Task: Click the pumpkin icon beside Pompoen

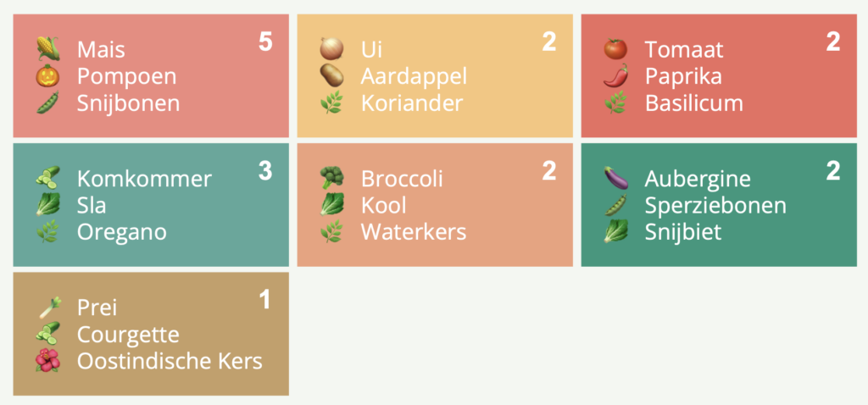Action: click(47, 75)
